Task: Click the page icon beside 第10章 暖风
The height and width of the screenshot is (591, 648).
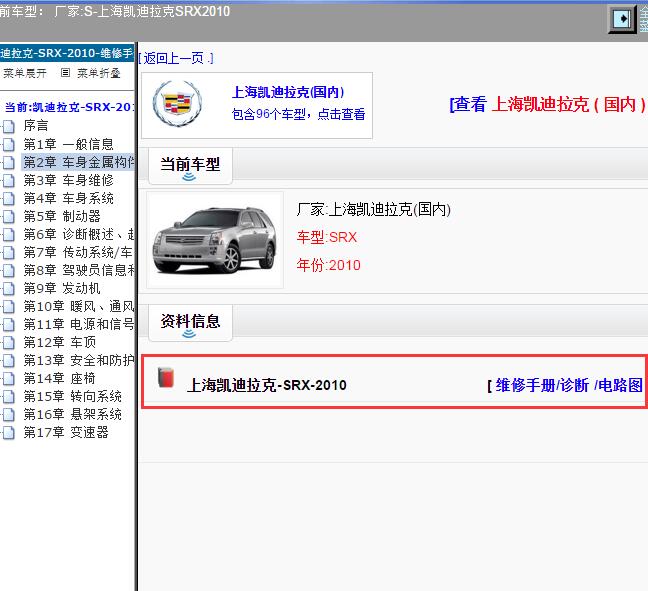Action: (9, 307)
